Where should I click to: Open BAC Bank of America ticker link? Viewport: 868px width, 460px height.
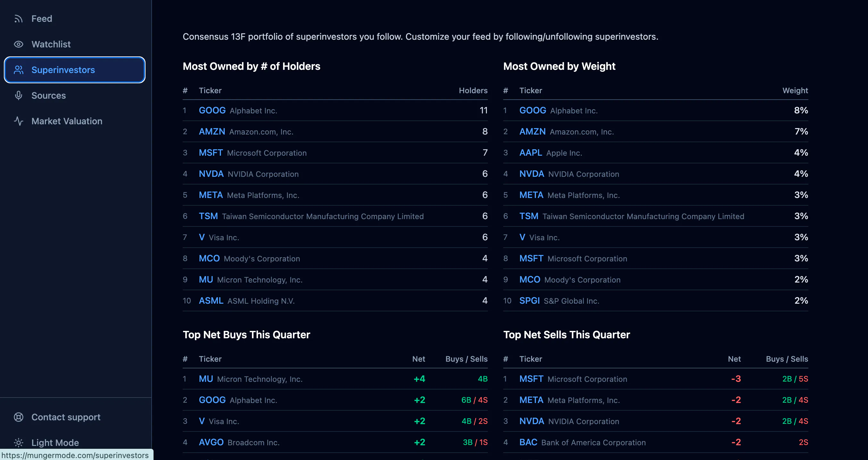(x=528, y=442)
